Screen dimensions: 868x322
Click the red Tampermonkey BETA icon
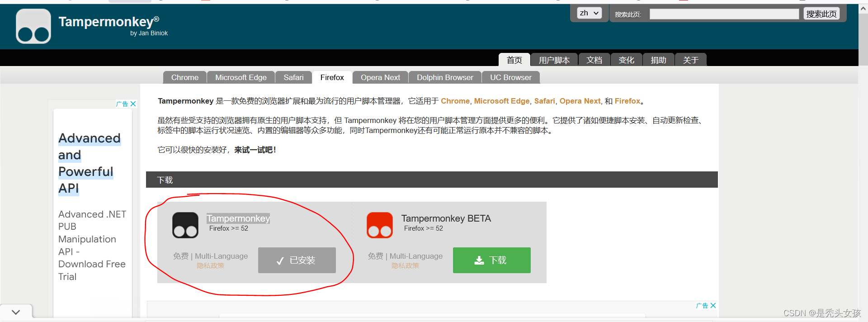[380, 225]
